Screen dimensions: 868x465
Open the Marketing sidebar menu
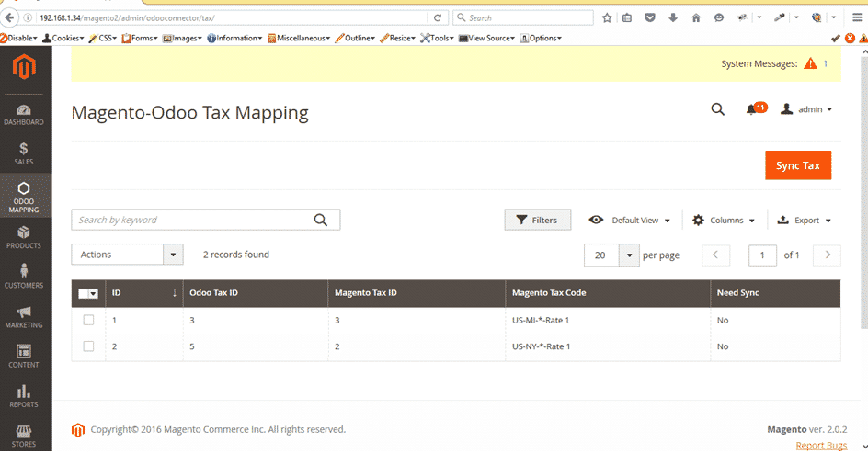[x=24, y=317]
